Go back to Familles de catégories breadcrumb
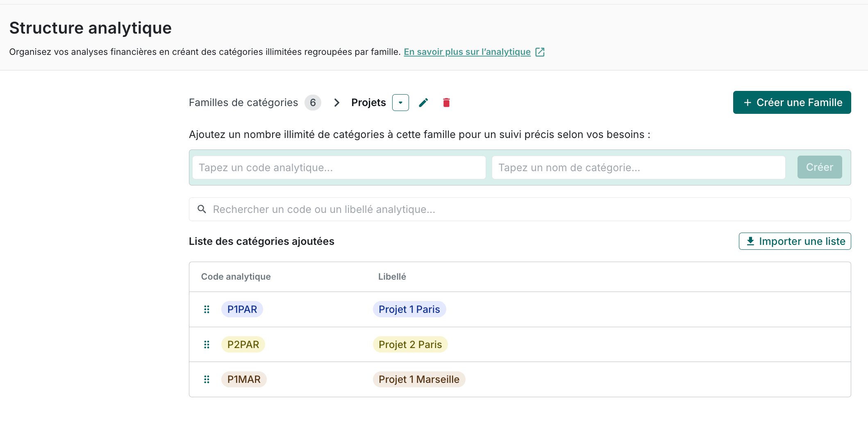 pos(243,102)
